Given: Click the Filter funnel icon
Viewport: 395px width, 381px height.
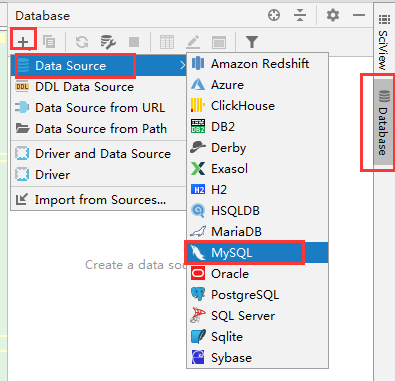Looking at the screenshot, I should (252, 42).
